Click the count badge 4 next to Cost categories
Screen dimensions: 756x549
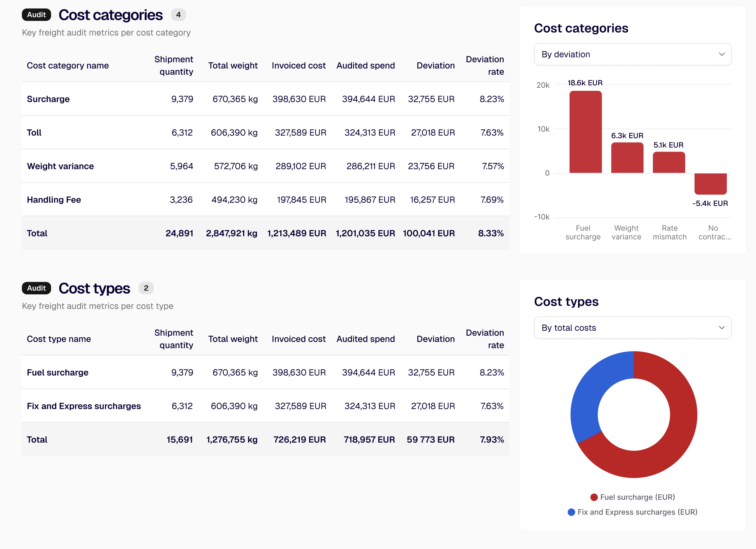(178, 15)
